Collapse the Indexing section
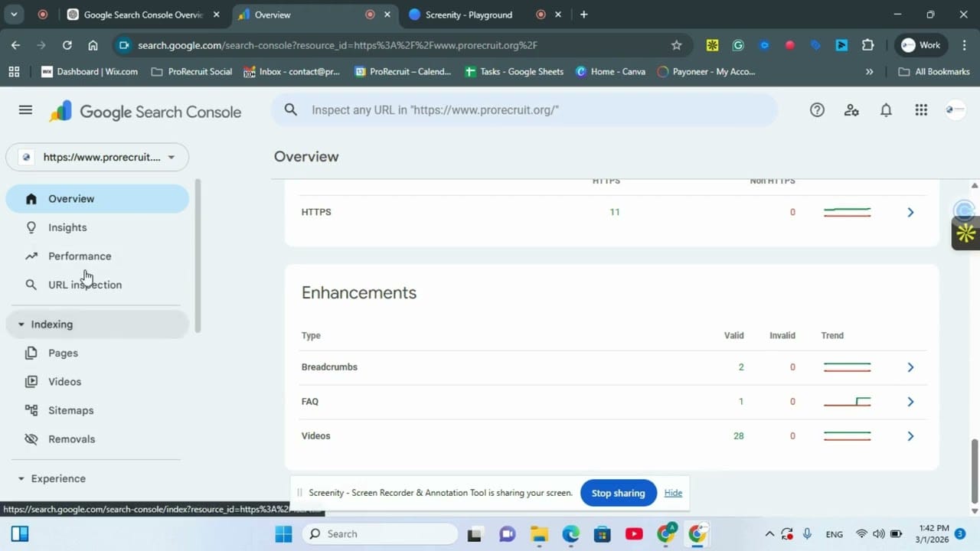The image size is (980, 551). tap(21, 324)
